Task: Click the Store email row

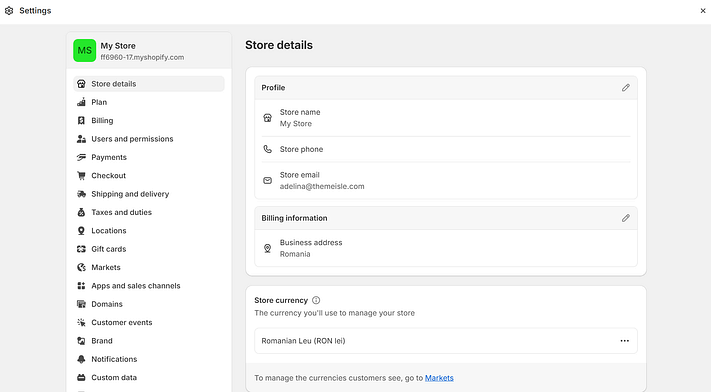Action: pyautogui.click(x=446, y=181)
